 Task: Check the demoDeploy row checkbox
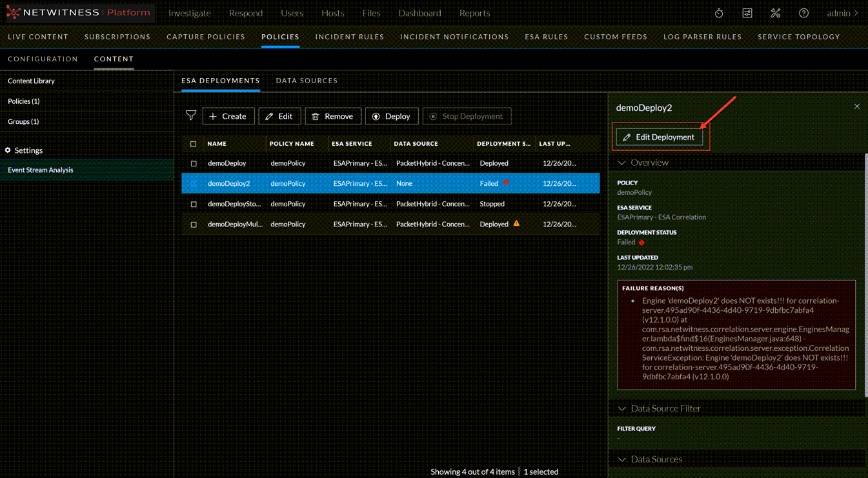click(x=194, y=163)
